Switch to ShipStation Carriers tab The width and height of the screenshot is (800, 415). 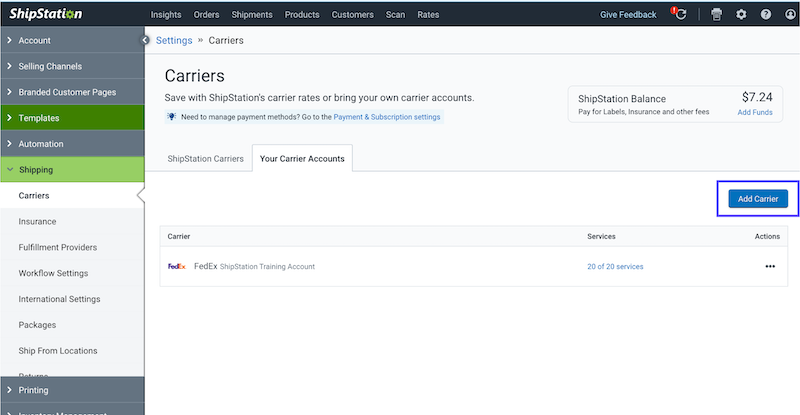(x=205, y=159)
